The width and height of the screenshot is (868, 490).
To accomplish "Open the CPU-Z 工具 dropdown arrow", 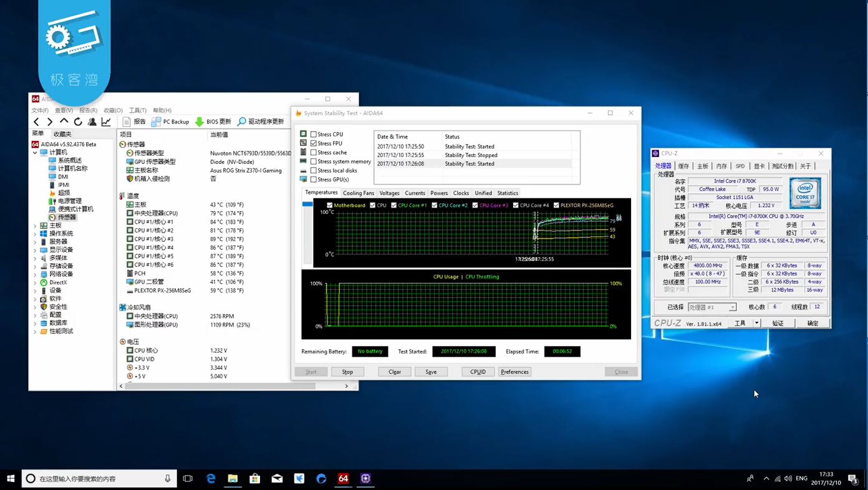I will (x=756, y=323).
